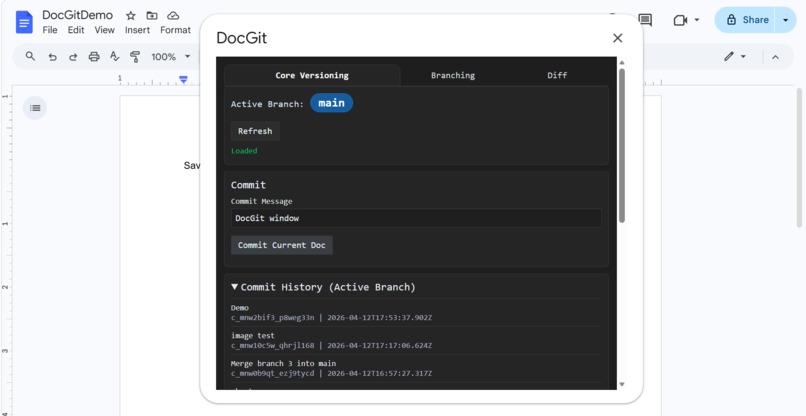
Task: Click the document page vertical scrollbar
Action: click(x=799, y=157)
